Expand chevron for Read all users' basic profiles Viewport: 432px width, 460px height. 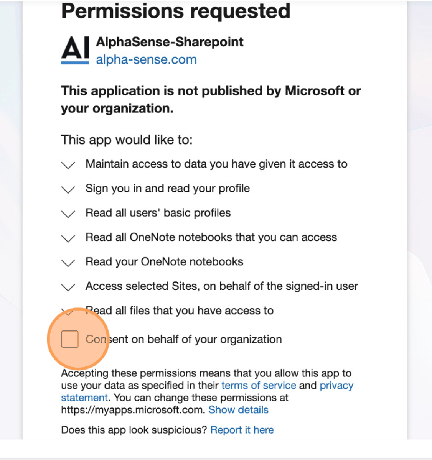pyautogui.click(x=68, y=213)
